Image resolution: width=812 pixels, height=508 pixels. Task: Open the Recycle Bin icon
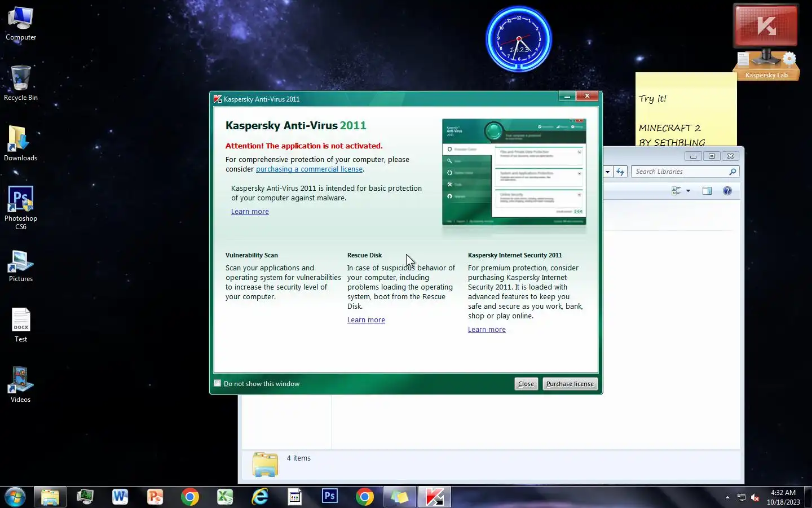pos(21,83)
